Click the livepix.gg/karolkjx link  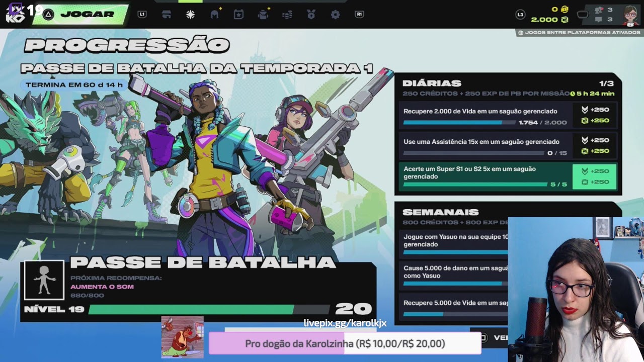tap(345, 323)
